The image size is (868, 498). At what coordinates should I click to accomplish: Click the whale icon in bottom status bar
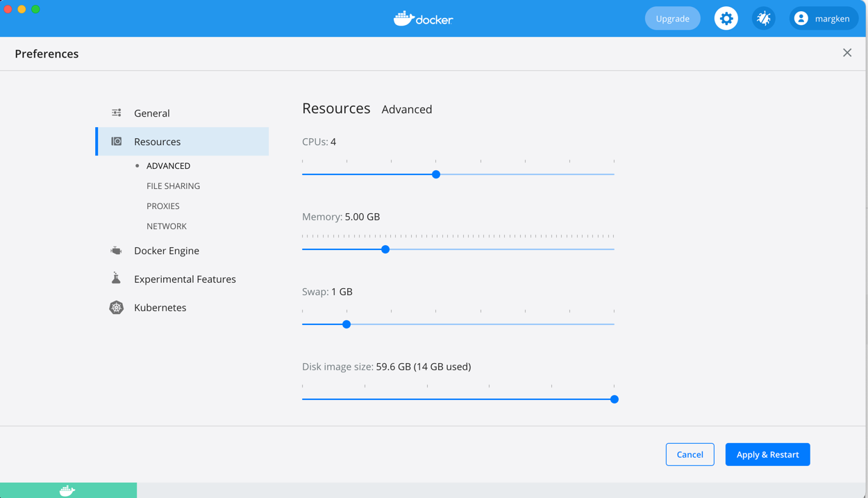66,490
